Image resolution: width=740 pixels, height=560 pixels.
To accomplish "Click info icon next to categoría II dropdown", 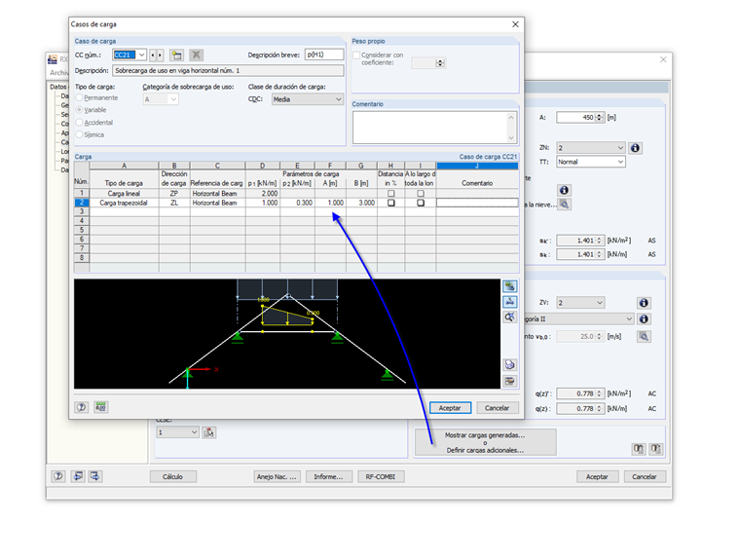I will [x=644, y=318].
